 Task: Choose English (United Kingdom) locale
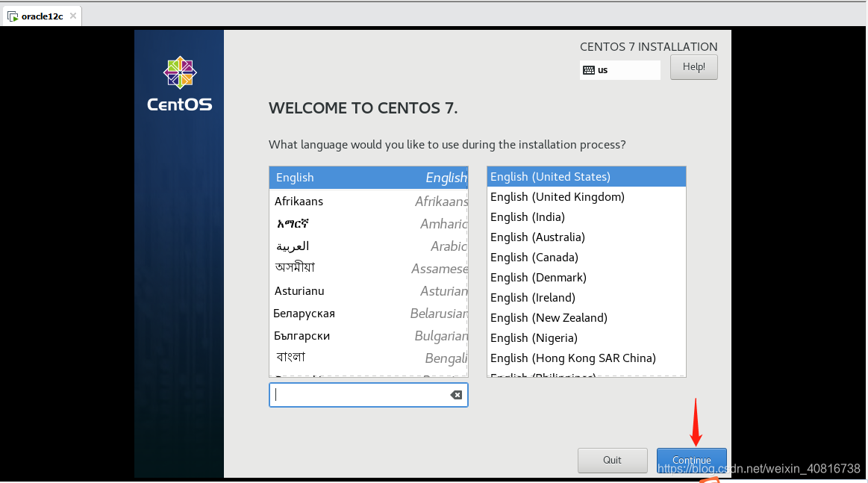point(586,196)
